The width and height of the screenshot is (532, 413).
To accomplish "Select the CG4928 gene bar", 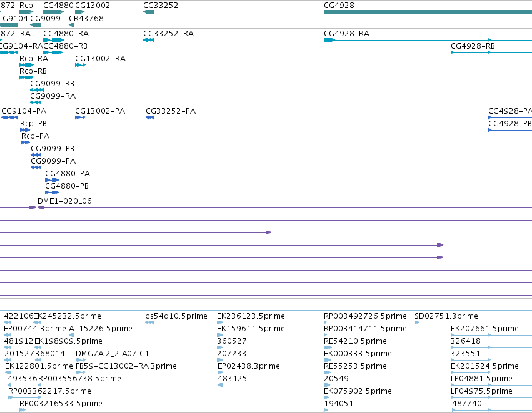I will [x=428, y=12].
